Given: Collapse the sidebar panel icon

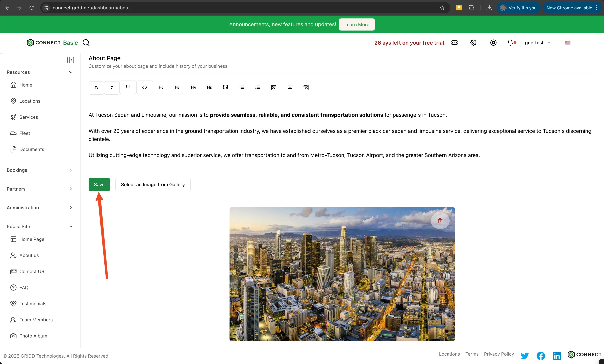Looking at the screenshot, I should pos(71,60).
